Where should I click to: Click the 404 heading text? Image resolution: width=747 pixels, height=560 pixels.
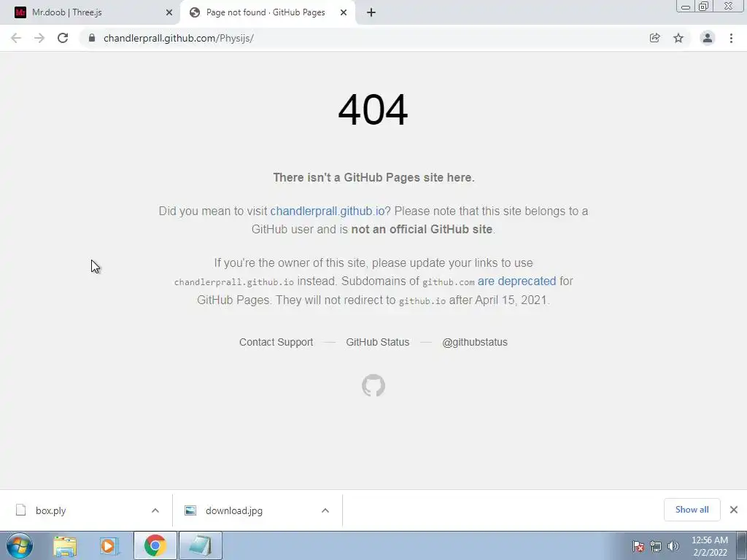(373, 110)
